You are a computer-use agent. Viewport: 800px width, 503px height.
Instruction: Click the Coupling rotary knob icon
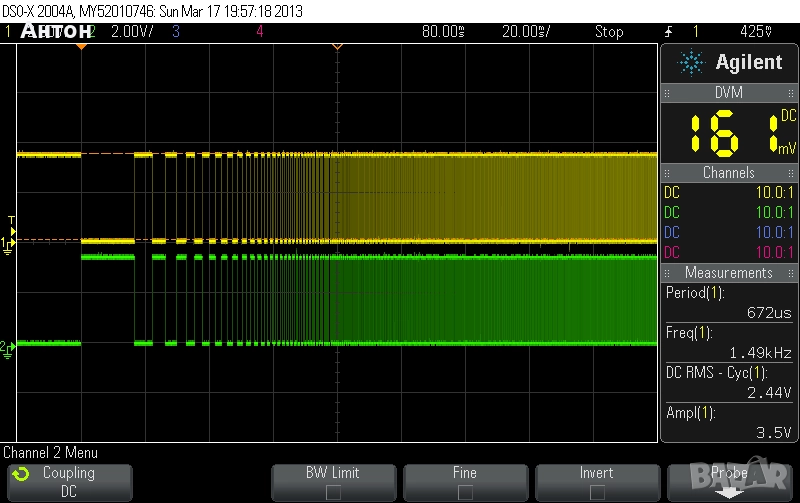pyautogui.click(x=22, y=473)
